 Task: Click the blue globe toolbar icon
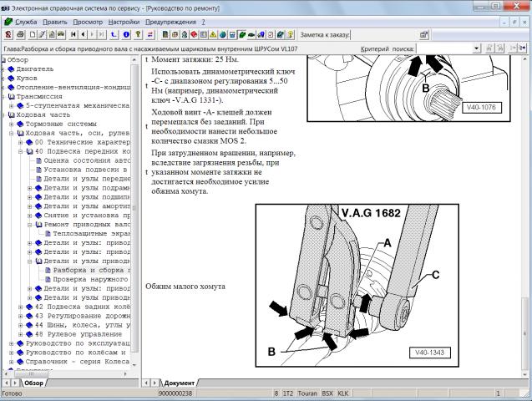coord(222,34)
